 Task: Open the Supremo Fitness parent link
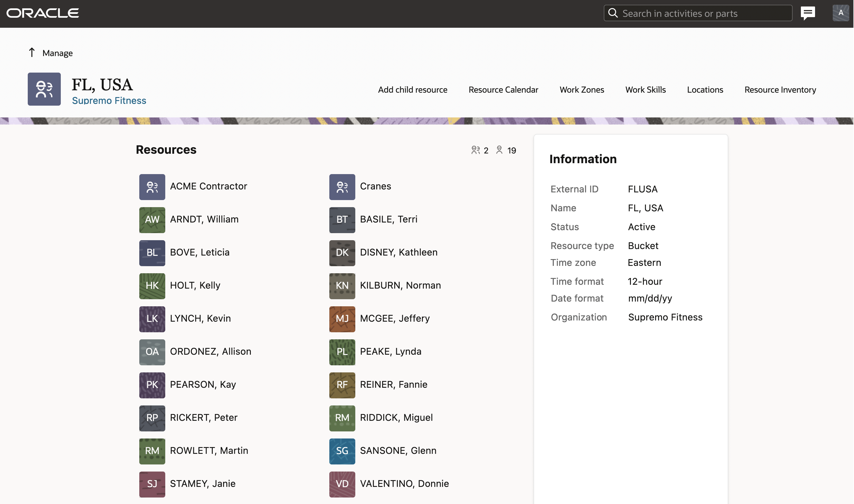coord(109,101)
